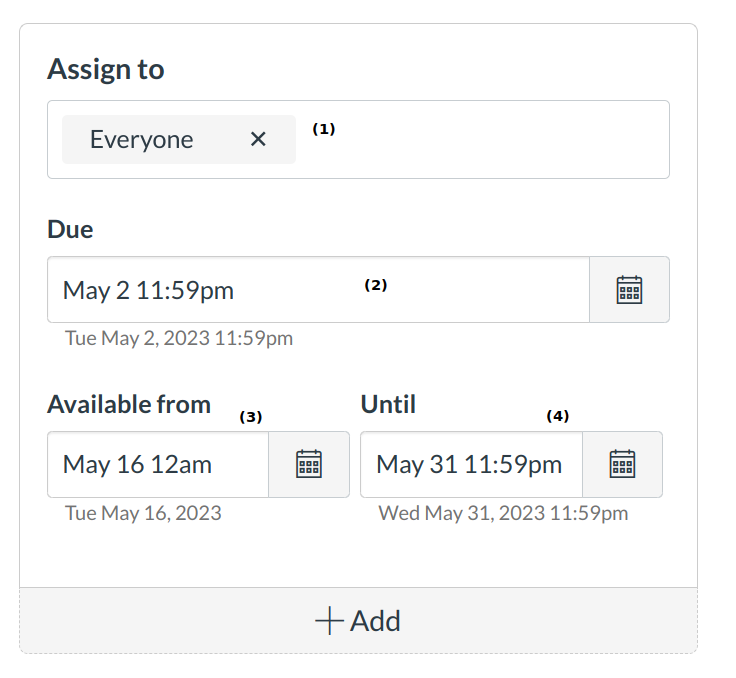The image size is (736, 678).
Task: Click the (1) annotation marker
Action: [x=324, y=129]
